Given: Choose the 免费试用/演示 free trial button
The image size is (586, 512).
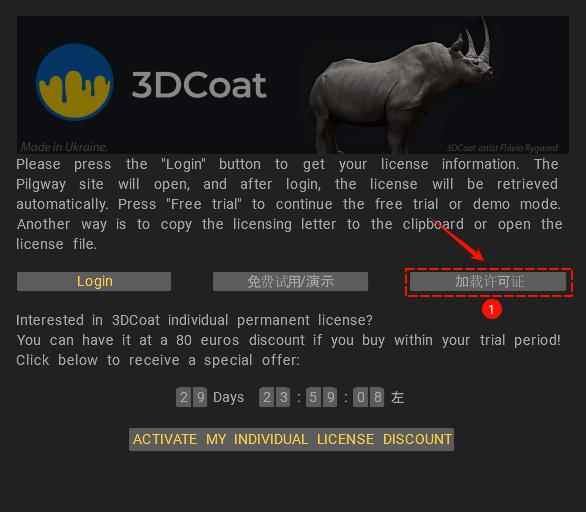Looking at the screenshot, I should click(290, 281).
